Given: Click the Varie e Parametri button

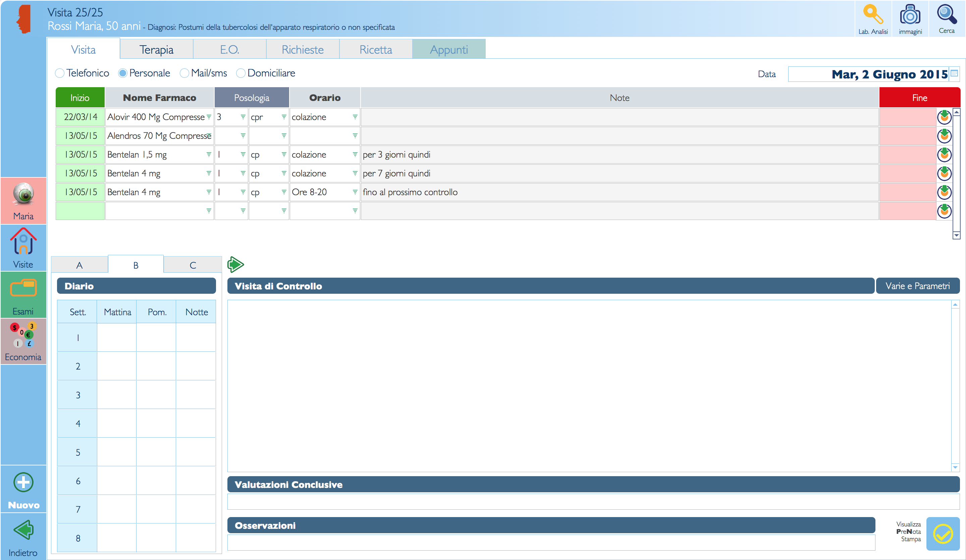Looking at the screenshot, I should pyautogui.click(x=917, y=286).
